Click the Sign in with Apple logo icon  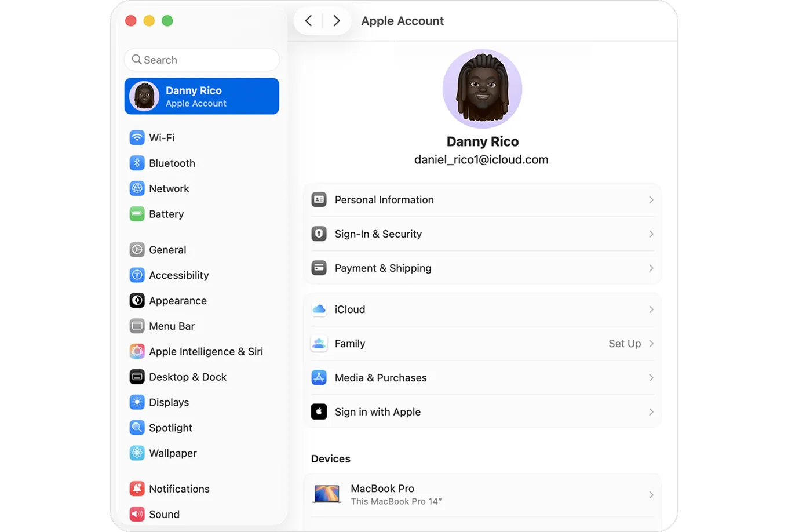tap(319, 411)
